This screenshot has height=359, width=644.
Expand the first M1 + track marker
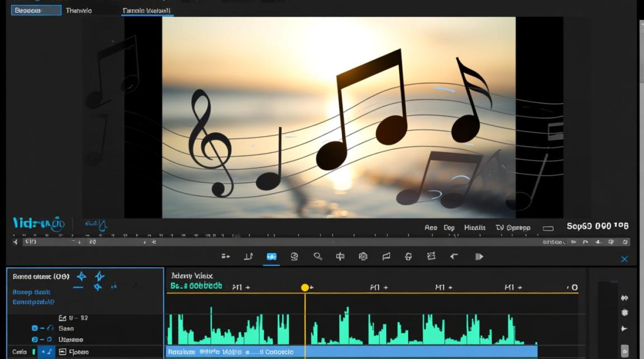point(241,288)
